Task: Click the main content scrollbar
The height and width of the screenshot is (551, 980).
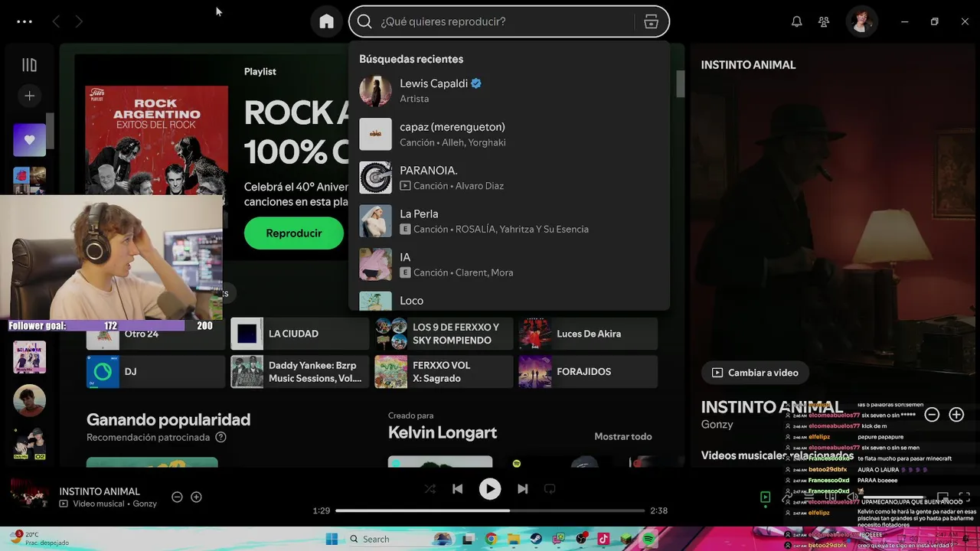Action: coord(680,84)
